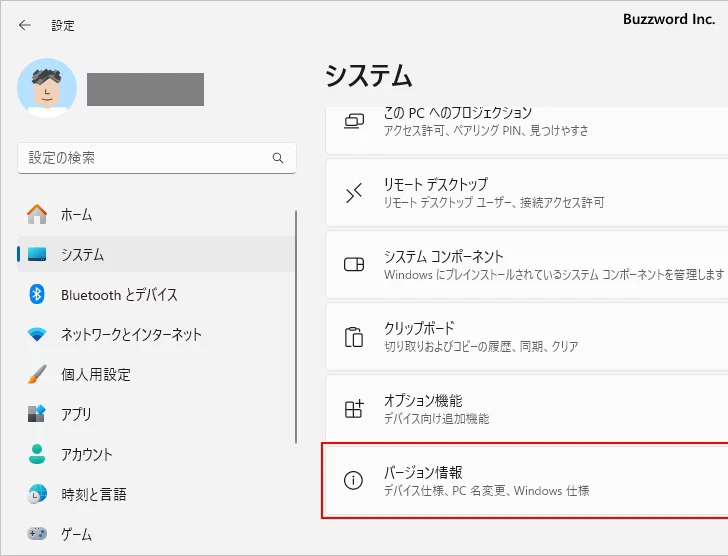Click the paintbrush personalization icon
Image resolution: width=728 pixels, height=556 pixels.
(x=37, y=374)
